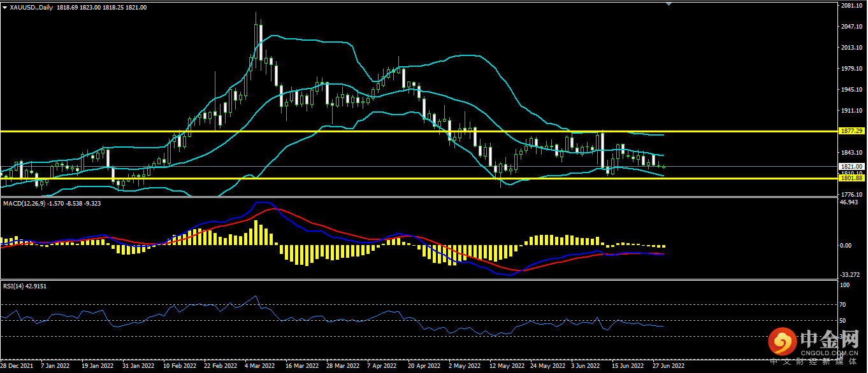
Task: Click the RSI scale value 100
Action: click(844, 286)
